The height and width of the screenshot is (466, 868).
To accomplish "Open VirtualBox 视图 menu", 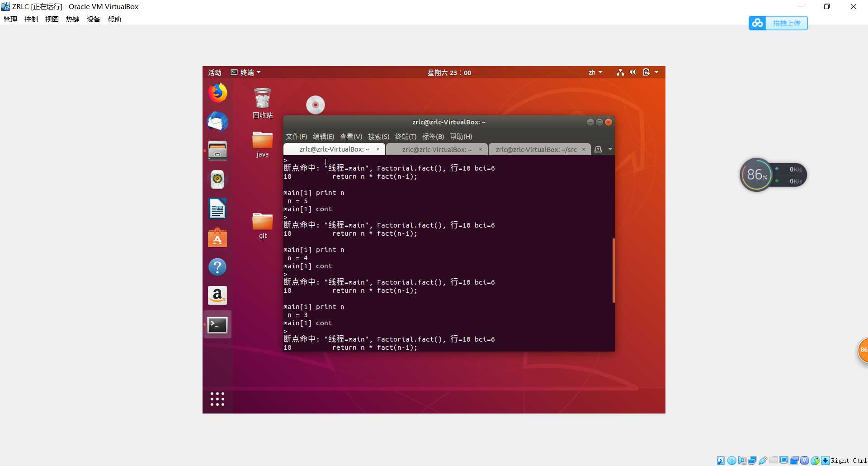I will point(52,19).
